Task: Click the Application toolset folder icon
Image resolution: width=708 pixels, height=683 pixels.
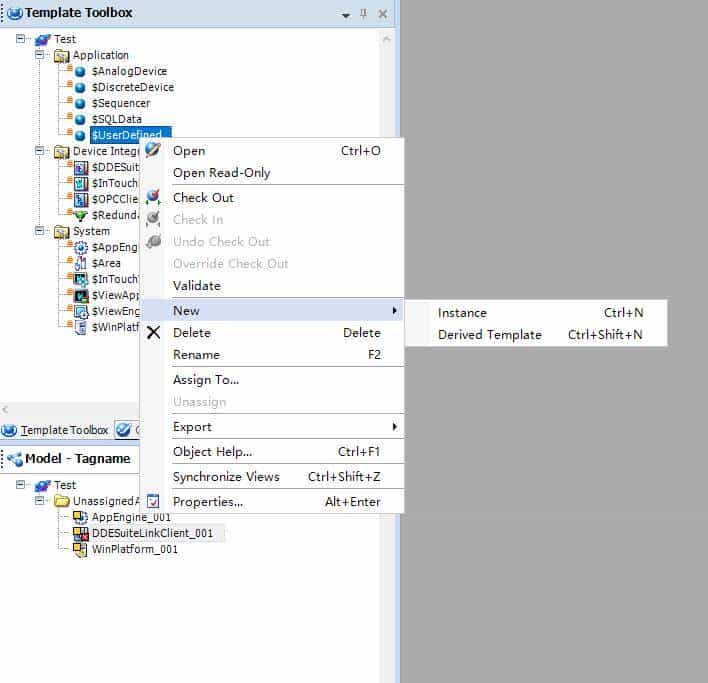Action: point(61,56)
